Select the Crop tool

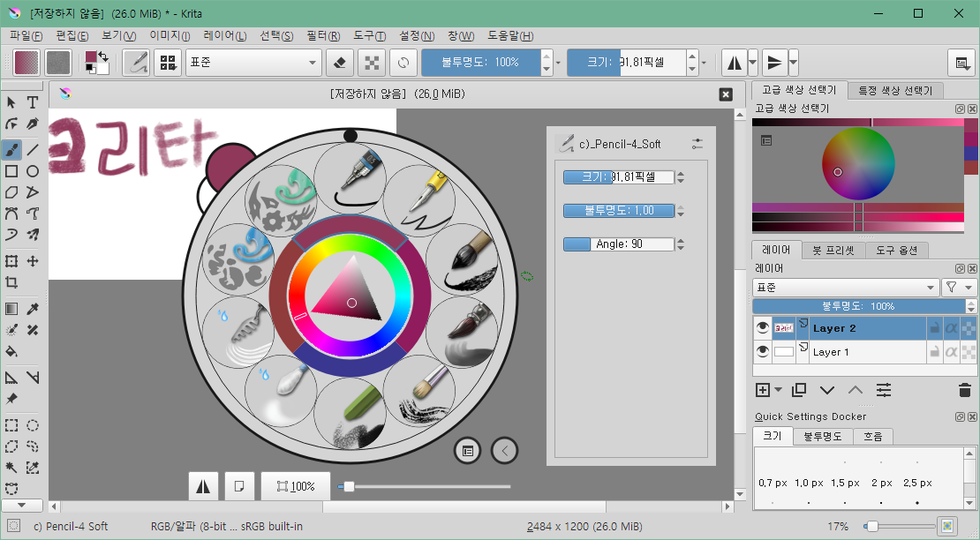[x=11, y=283]
